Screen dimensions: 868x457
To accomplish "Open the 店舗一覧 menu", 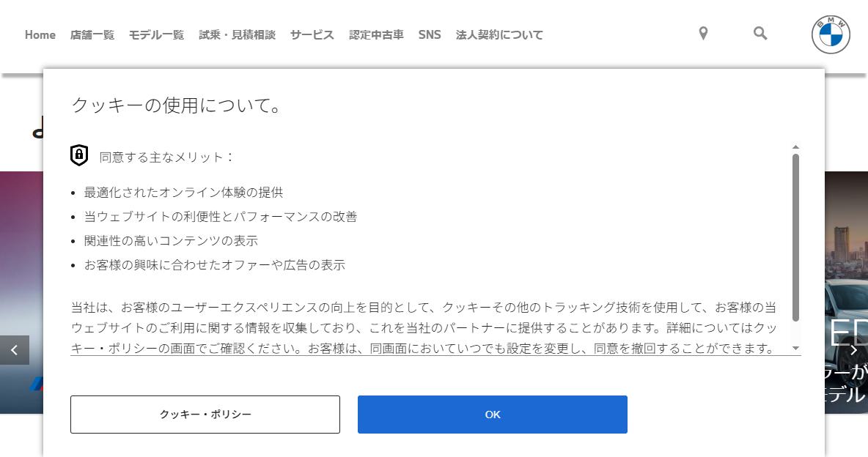I will [92, 35].
